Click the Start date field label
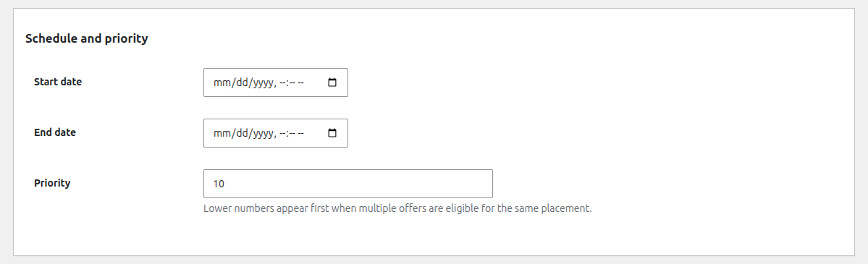868x264 pixels. pyautogui.click(x=58, y=82)
